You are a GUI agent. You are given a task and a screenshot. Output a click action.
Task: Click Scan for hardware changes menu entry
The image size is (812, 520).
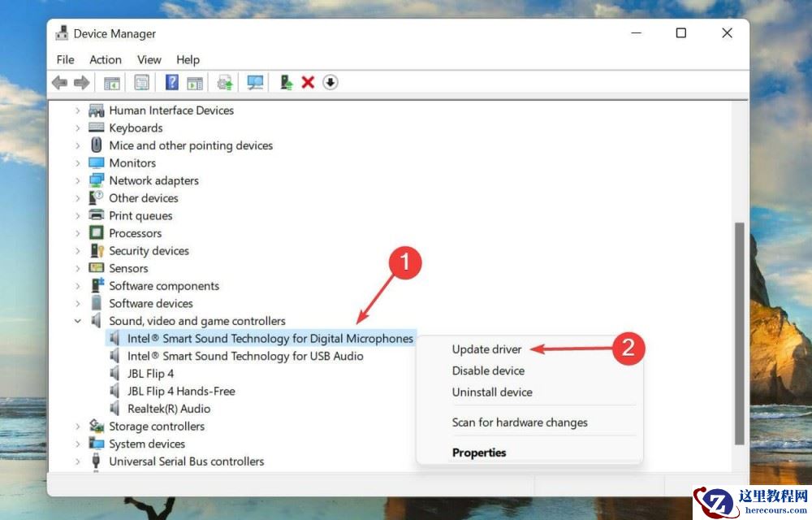[x=520, y=422]
